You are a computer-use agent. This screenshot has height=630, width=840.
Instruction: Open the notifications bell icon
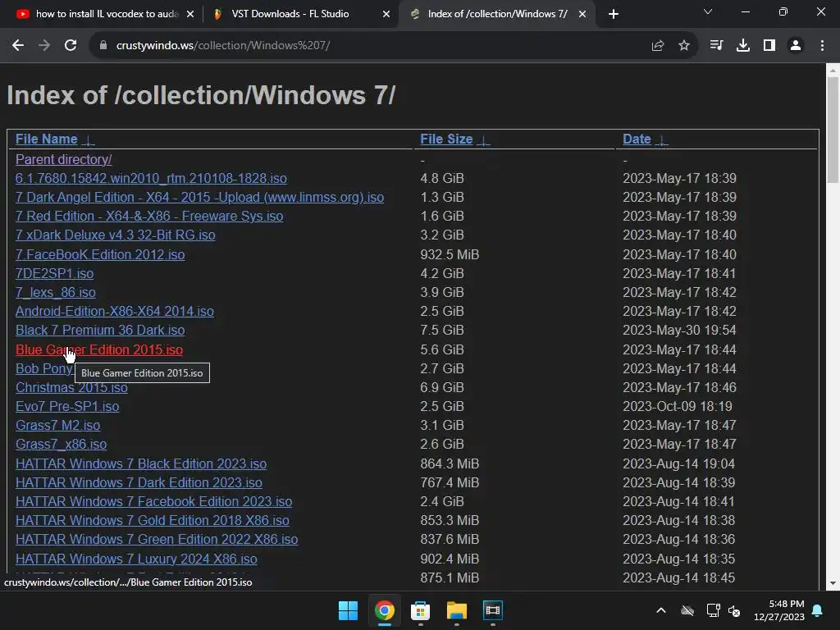(x=818, y=610)
